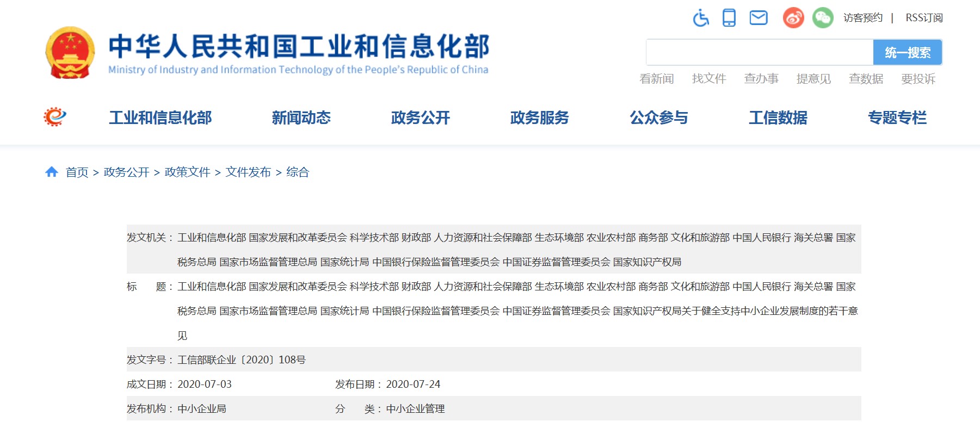Screen dimensions: 980x440
Task: Select 找文件 search category
Action: (709, 79)
